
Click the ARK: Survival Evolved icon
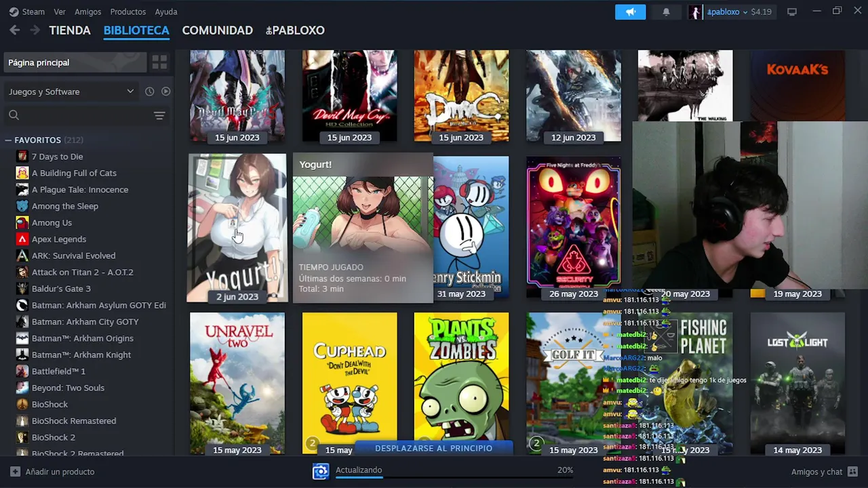(x=22, y=256)
